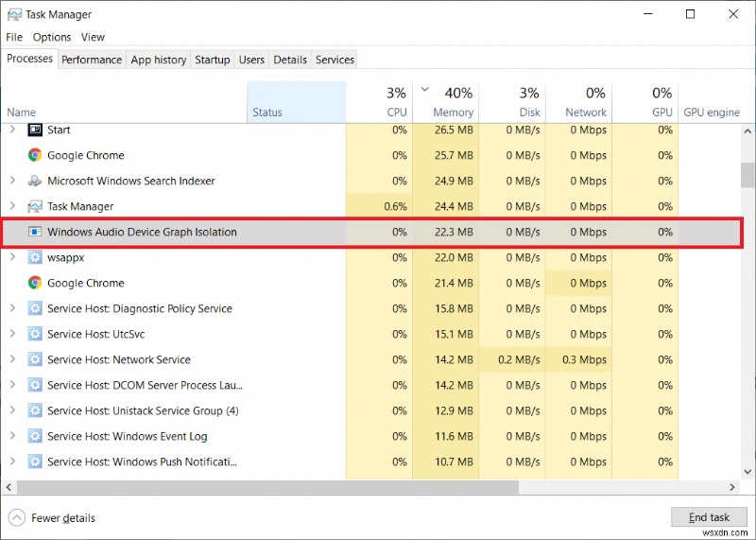This screenshot has height=540, width=756.
Task: Expand the Start process group
Action: tap(12, 130)
